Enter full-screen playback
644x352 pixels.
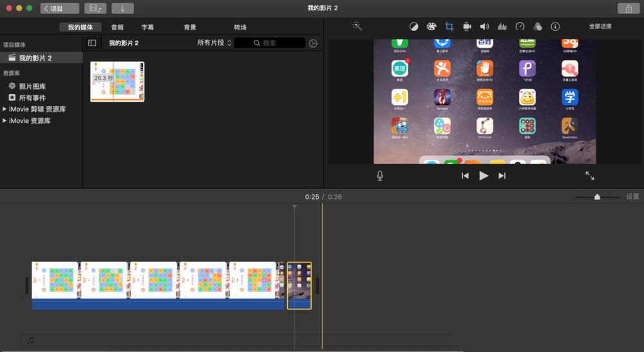tap(590, 176)
